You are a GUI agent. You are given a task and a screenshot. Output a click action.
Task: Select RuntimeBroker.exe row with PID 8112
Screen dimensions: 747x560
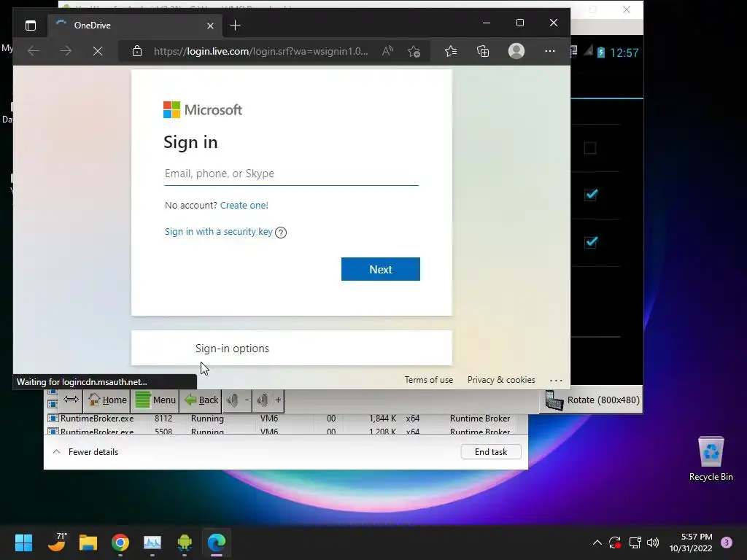point(286,419)
